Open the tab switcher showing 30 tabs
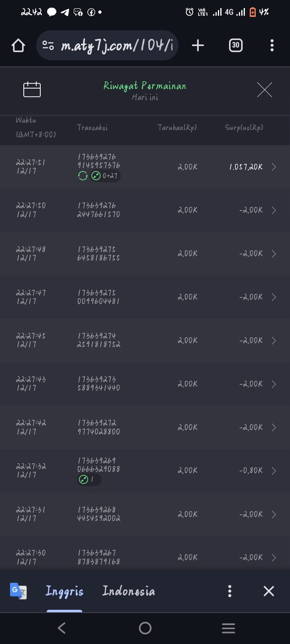This screenshot has height=644, width=290. (x=236, y=45)
